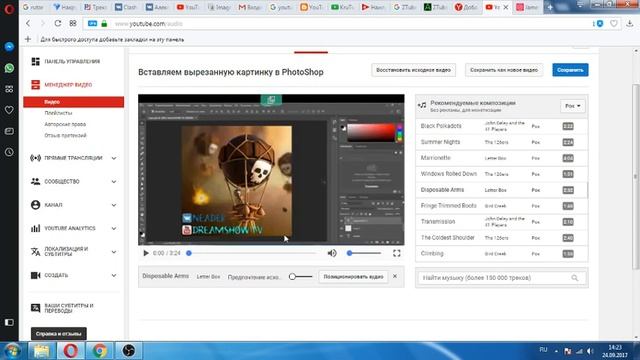
Task: Open Speed Dial icon in Opera sidebar
Action: point(9,89)
